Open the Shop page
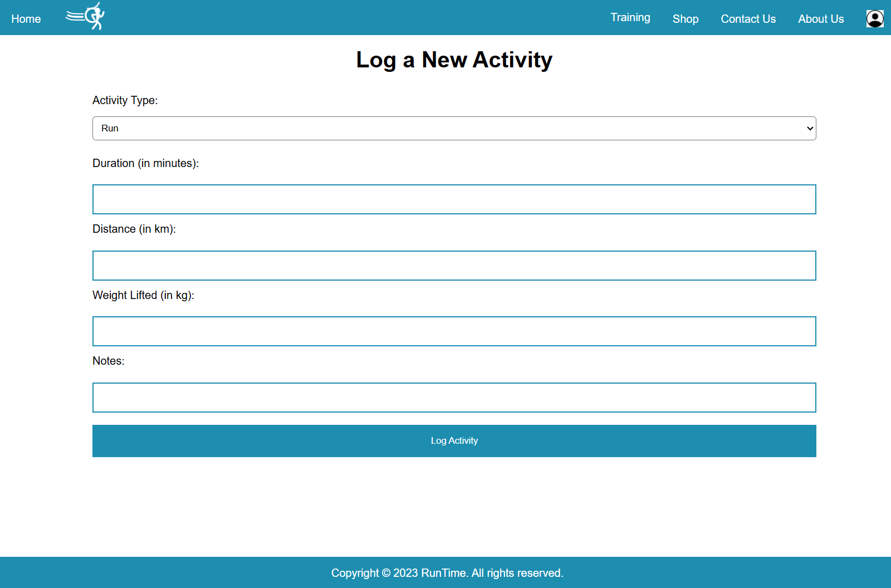Image resolution: width=891 pixels, height=588 pixels. [686, 19]
